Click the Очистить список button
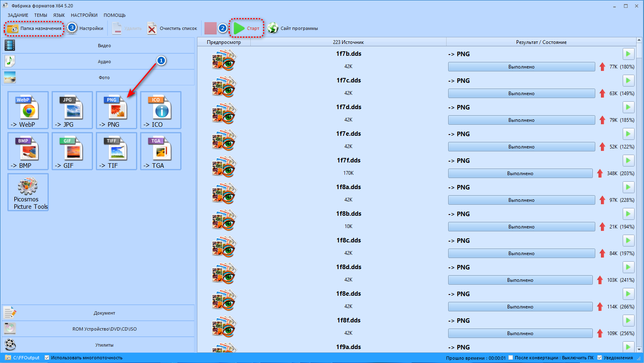 172,28
